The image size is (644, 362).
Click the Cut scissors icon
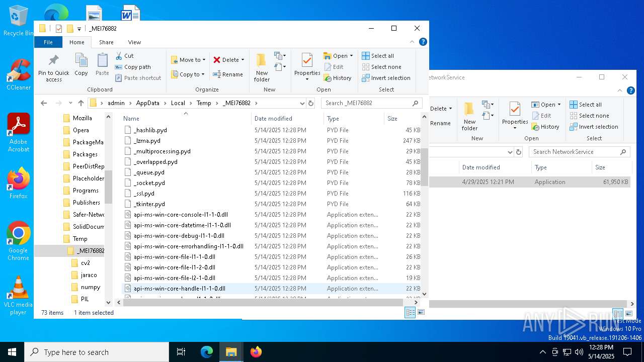pos(119,56)
